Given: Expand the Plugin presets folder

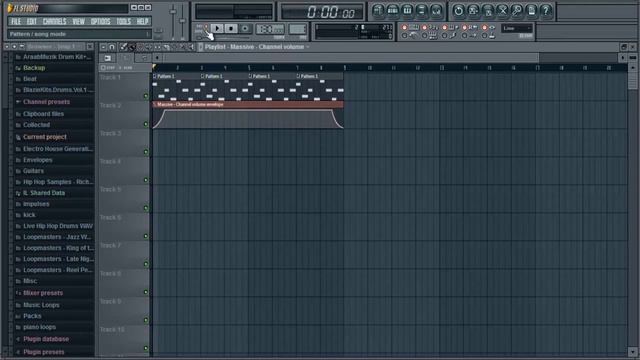Looking at the screenshot, I should click(x=44, y=351).
